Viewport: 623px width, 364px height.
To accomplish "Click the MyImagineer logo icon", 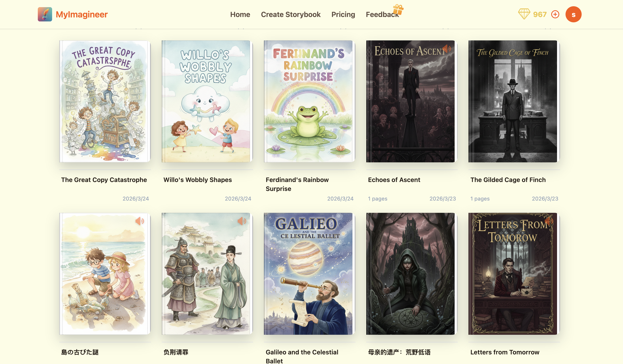I will click(x=45, y=14).
